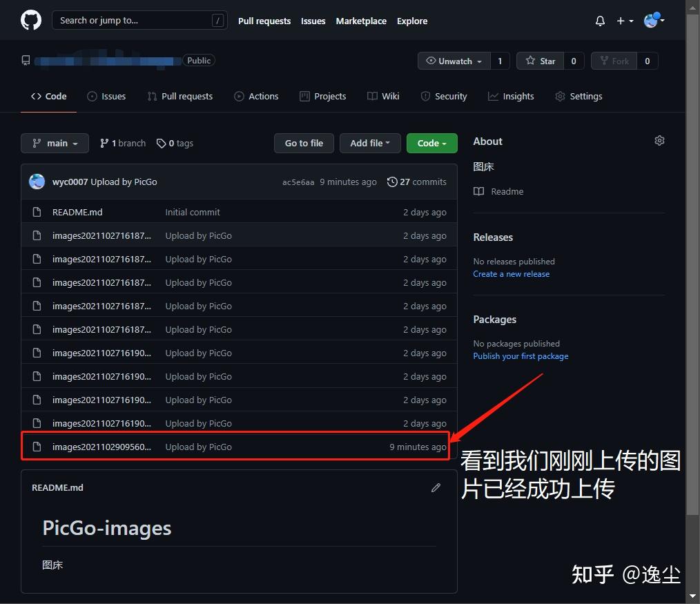Open the notifications bell
The height and width of the screenshot is (604, 700).
(x=599, y=21)
